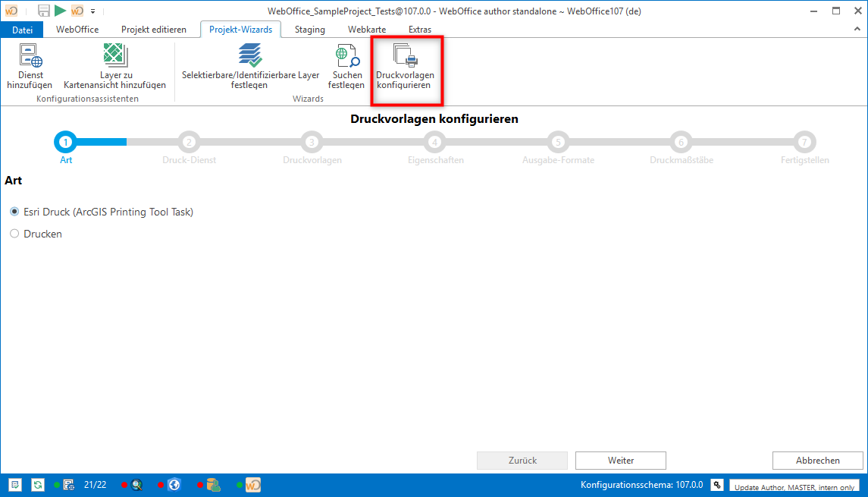Click wizard step 1 Art circle
This screenshot has width=868, height=497.
tap(65, 143)
